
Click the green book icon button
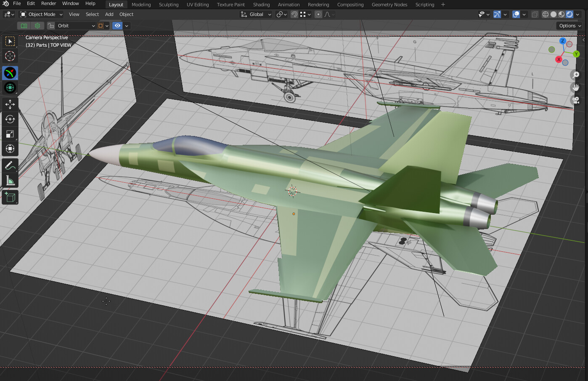[x=24, y=26]
